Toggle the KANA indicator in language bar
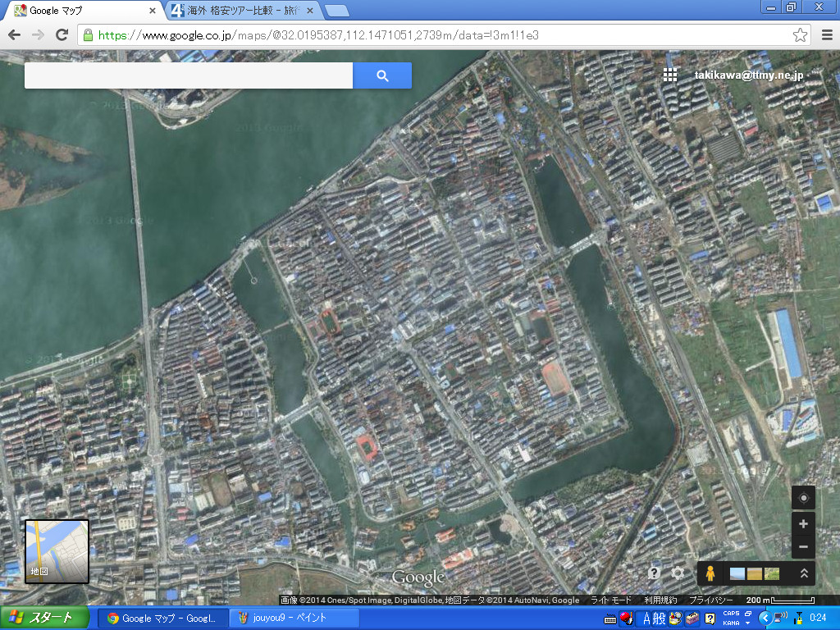Viewport: 840px width, 630px height. (731, 623)
